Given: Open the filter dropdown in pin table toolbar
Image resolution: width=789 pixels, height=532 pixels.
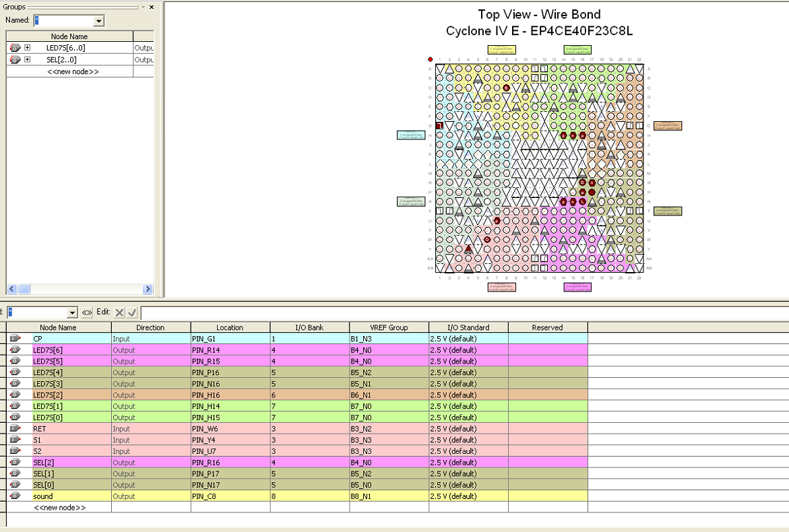Looking at the screenshot, I should [72, 312].
